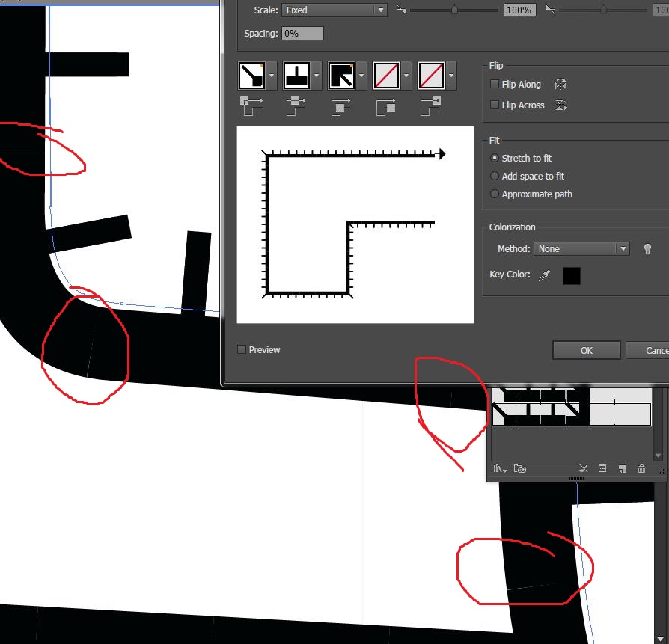669x644 pixels.
Task: Select the empty start tile thumbnail
Action: click(386, 76)
